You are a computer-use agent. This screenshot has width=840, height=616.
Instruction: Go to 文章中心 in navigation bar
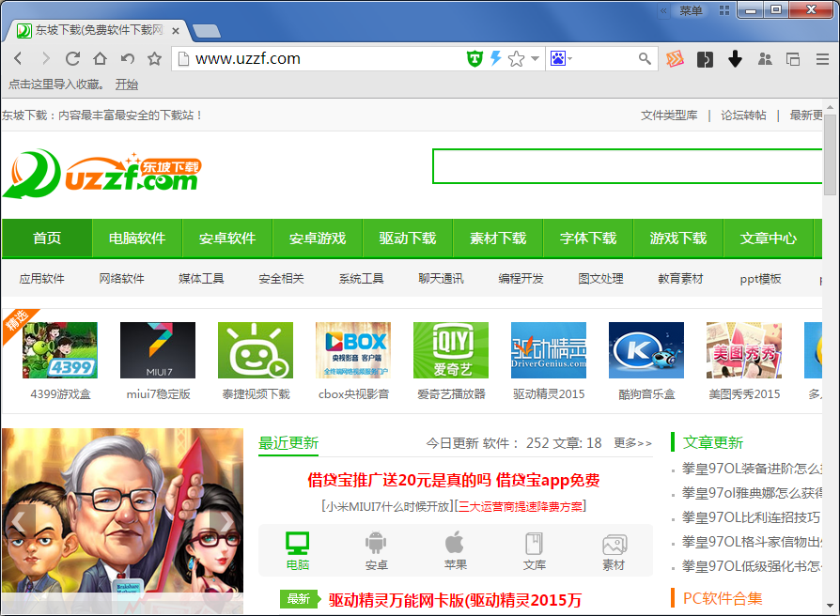point(769,239)
